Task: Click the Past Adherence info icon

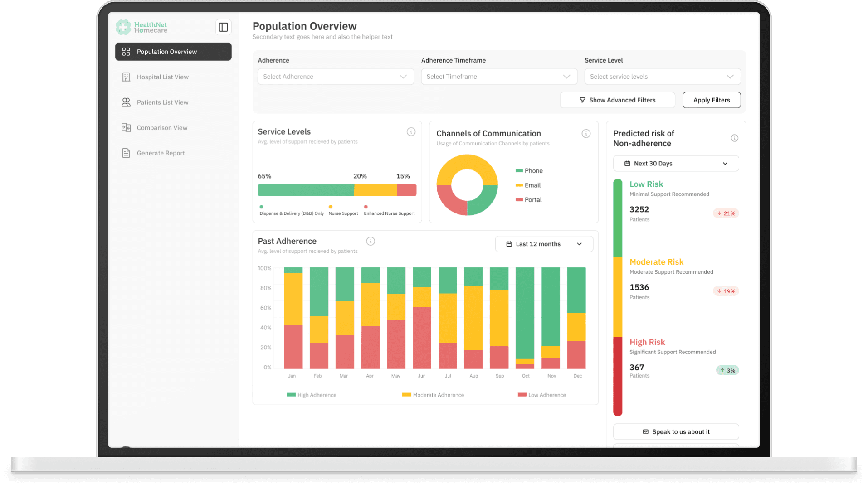Action: tap(371, 241)
